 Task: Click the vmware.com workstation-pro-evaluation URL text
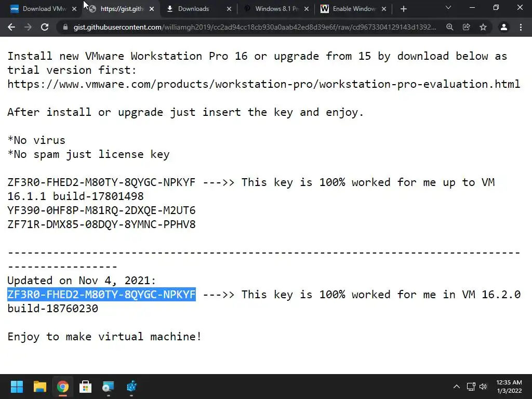[263, 84]
